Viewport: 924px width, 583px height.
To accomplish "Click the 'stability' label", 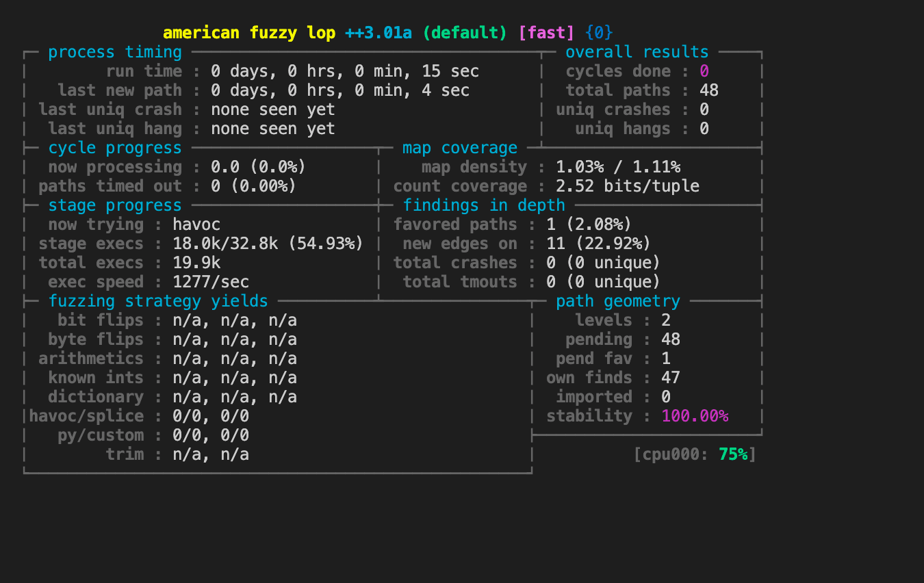I will [589, 416].
